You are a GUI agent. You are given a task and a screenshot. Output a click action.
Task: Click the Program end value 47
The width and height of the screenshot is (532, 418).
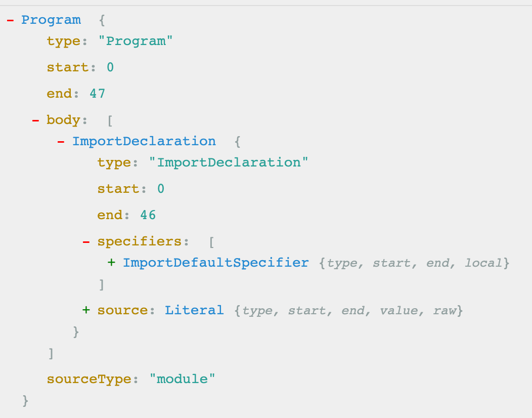[x=97, y=94]
